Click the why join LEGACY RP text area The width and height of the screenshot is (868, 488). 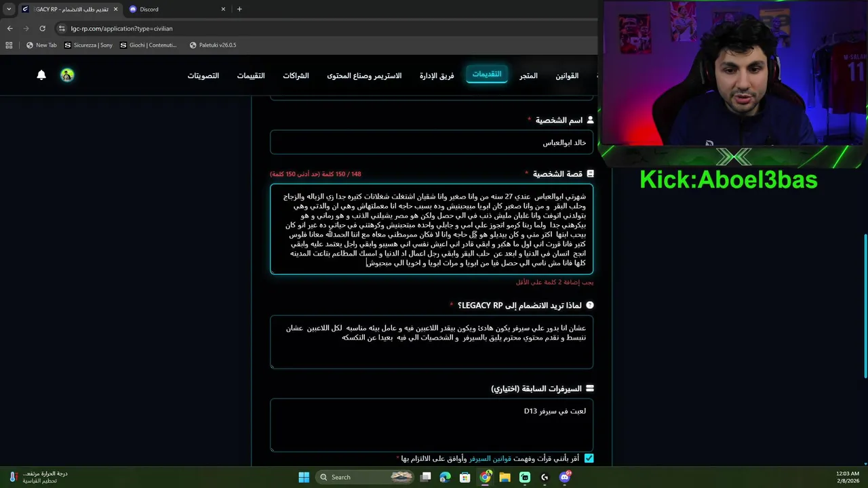pyautogui.click(x=431, y=342)
